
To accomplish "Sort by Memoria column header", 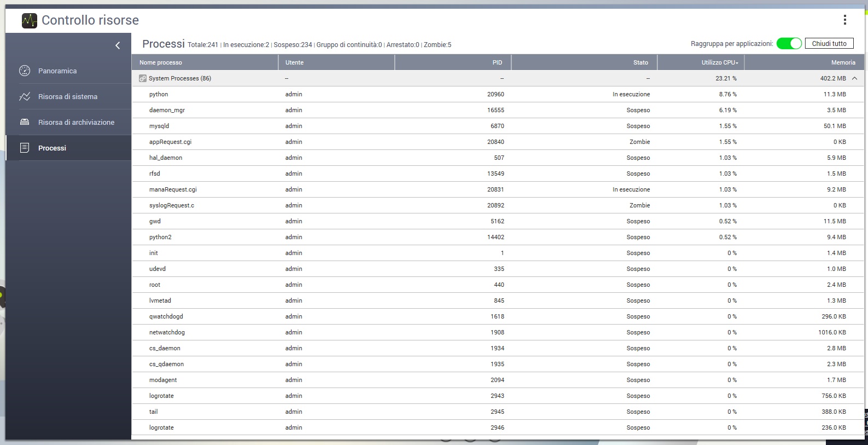I will [842, 62].
